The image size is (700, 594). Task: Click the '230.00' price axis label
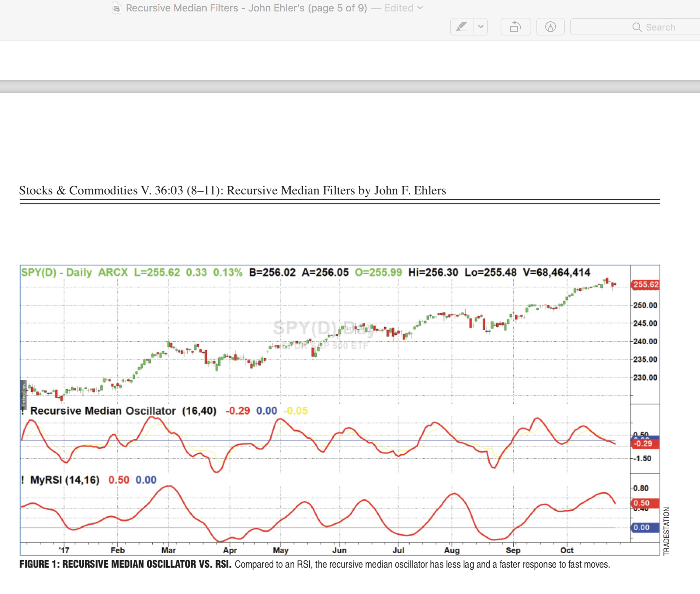(645, 377)
